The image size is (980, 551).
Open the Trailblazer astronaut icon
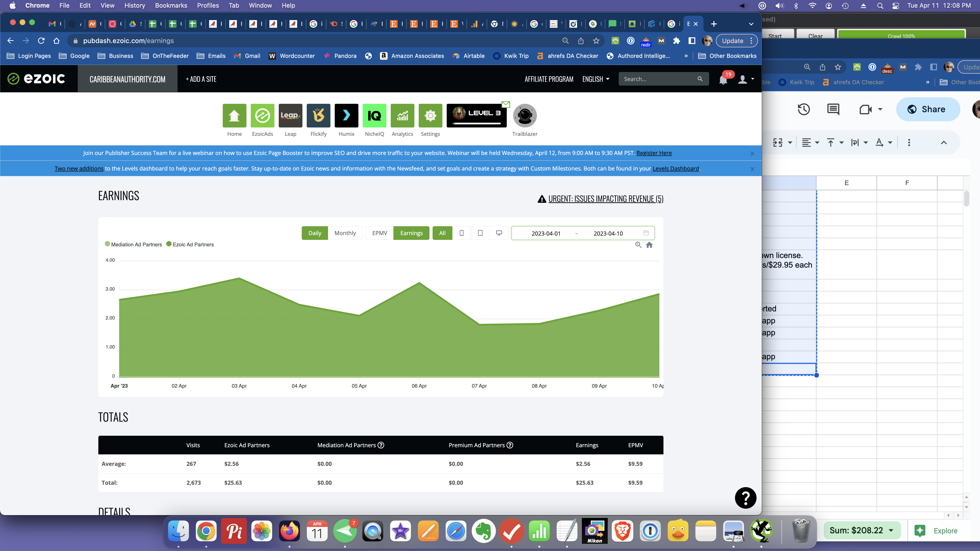[x=525, y=115]
